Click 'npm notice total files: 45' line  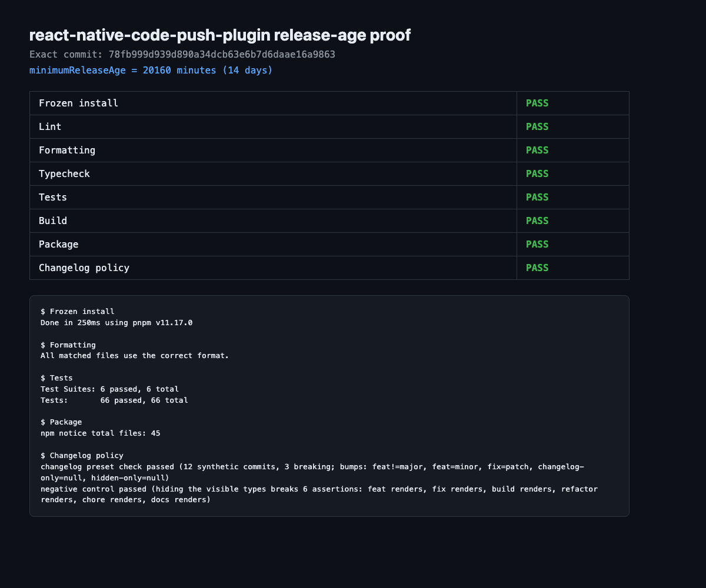coord(100,433)
